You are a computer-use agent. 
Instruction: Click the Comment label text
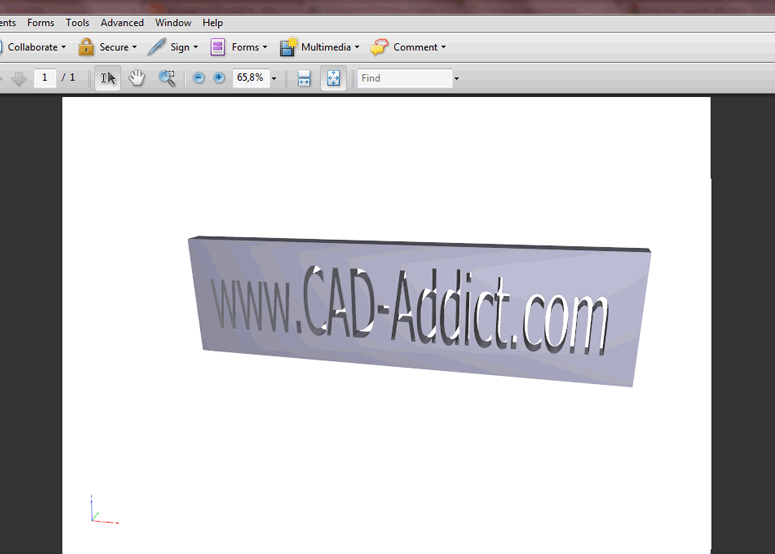415,47
